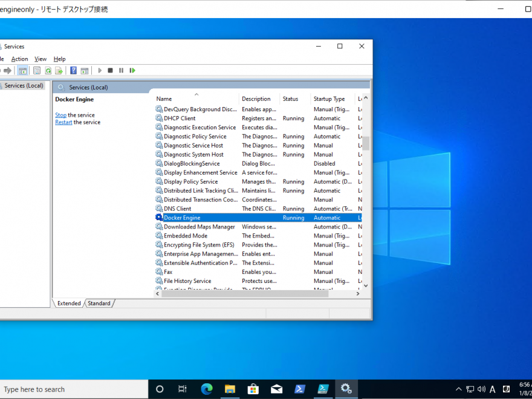The width and height of the screenshot is (532, 399).
Task: Open the blue Help question-mark icon
Action: (x=73, y=71)
